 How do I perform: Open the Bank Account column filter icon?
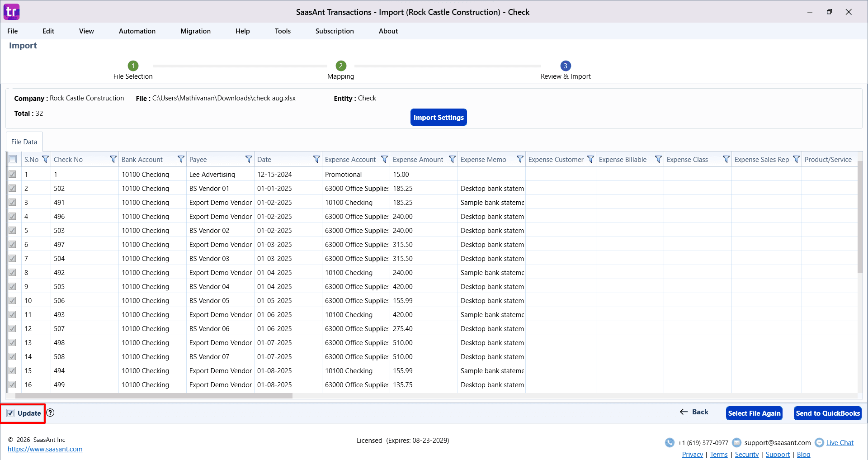(x=181, y=159)
